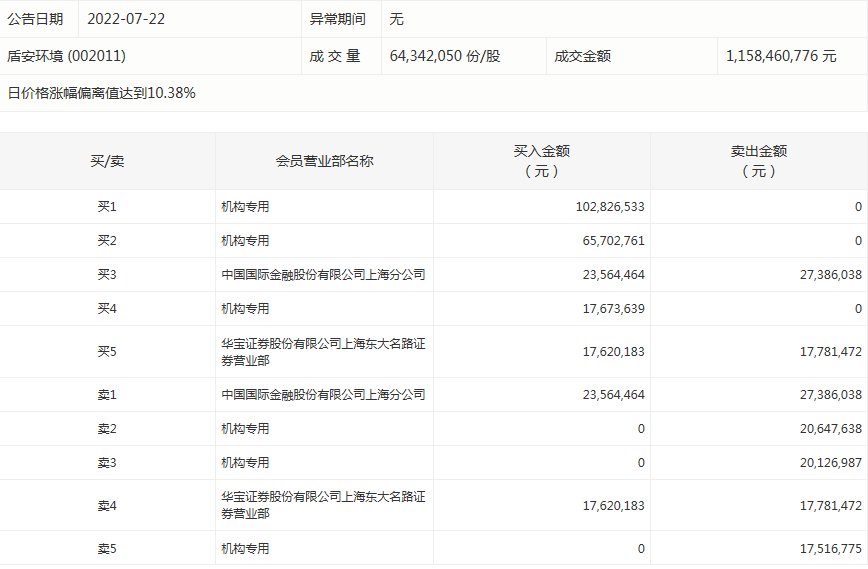Click sell amount 17,781,472 in 买5 row
The width and height of the screenshot is (868, 569).
pos(831,352)
